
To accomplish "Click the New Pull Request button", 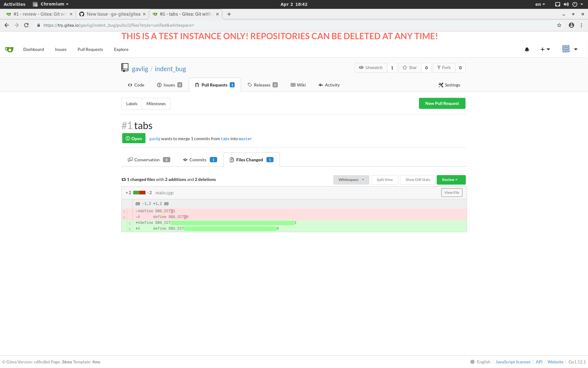I will [442, 103].
